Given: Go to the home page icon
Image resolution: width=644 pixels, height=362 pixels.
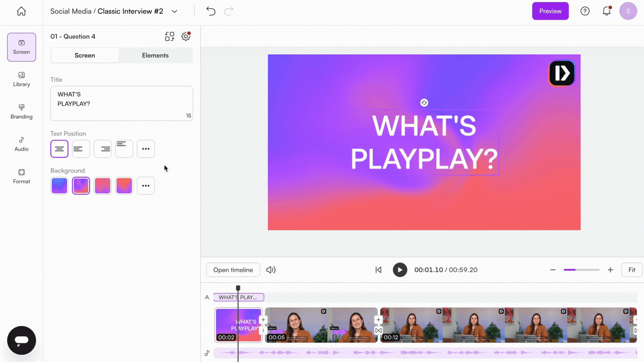Looking at the screenshot, I should [21, 11].
